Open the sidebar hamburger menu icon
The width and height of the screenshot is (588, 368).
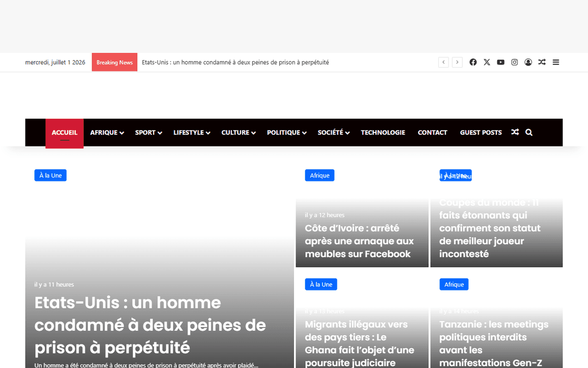tap(556, 62)
